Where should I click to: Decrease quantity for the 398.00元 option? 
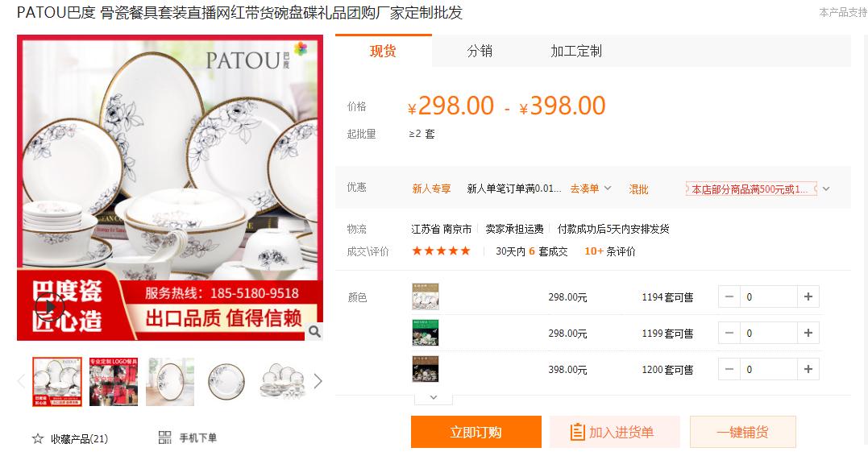click(729, 369)
